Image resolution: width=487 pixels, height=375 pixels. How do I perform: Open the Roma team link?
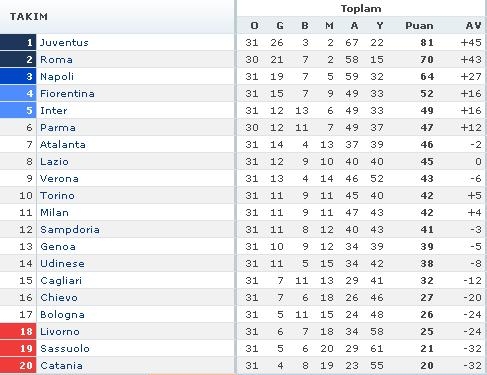56,60
